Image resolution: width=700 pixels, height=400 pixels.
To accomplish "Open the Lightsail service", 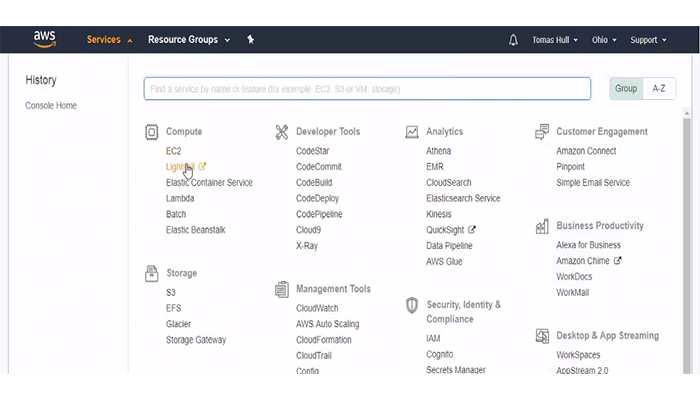I will click(180, 167).
